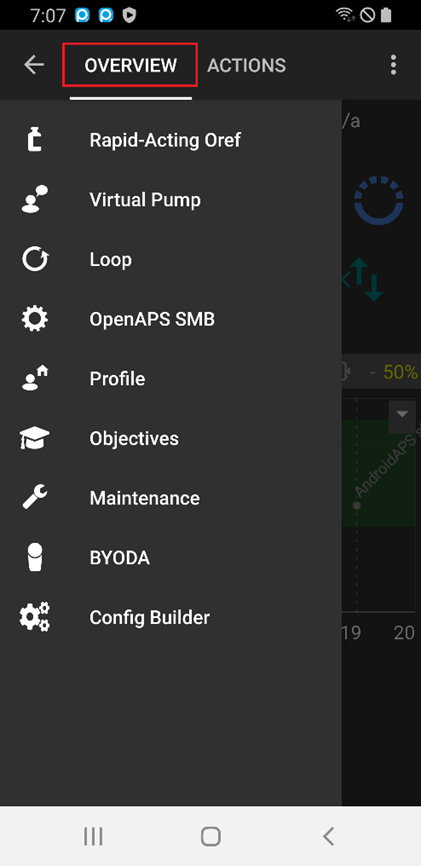Screen dimensions: 421x866
Task: Select the Virtual Pump person icon
Action: click(x=35, y=199)
